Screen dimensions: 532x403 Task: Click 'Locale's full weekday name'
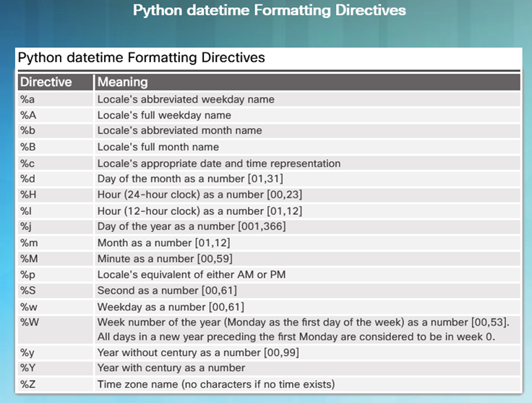point(164,115)
